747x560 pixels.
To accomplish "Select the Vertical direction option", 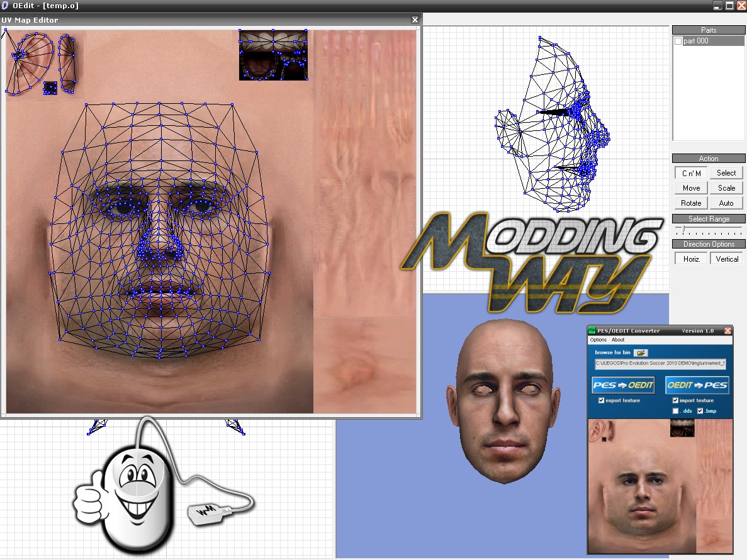I will (726, 259).
